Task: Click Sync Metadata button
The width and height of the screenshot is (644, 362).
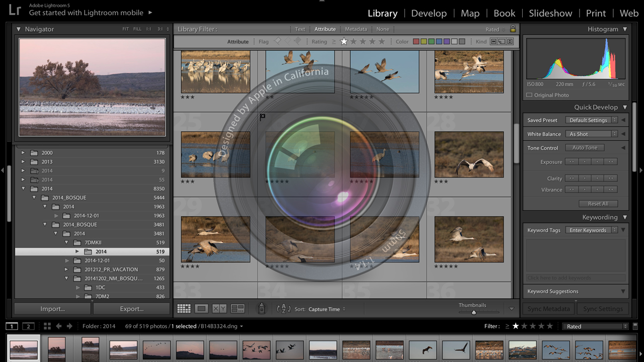Action: tap(548, 309)
